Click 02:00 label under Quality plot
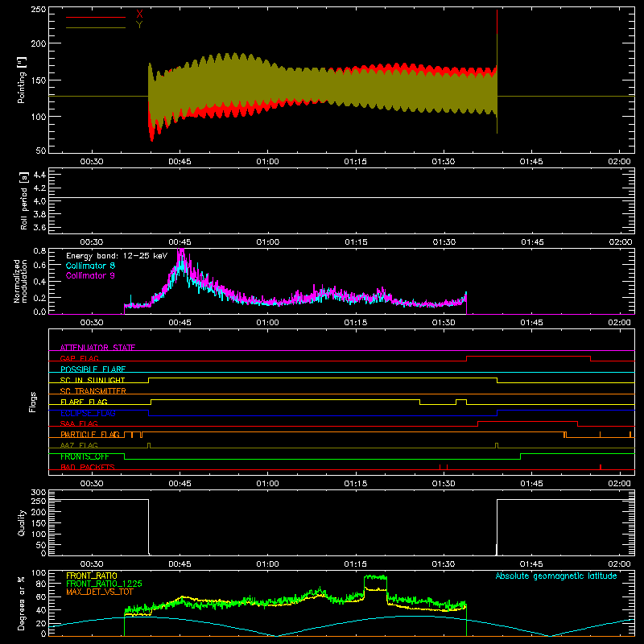The height and width of the screenshot is (644, 644). point(619,564)
